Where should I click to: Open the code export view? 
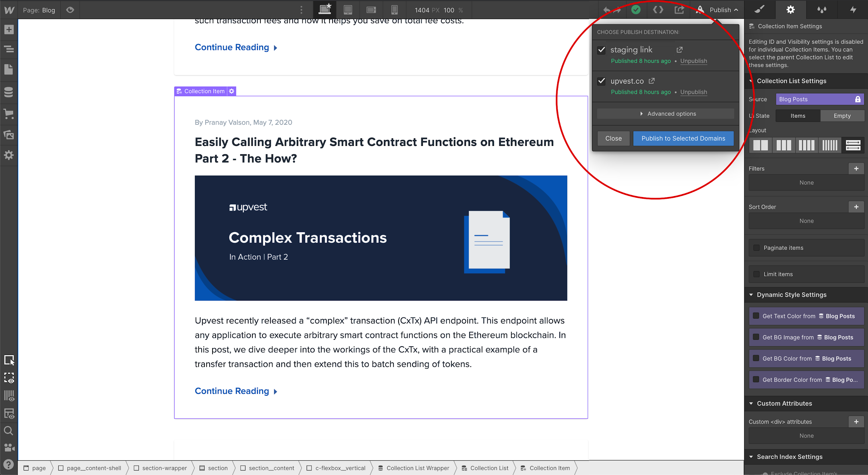658,10
